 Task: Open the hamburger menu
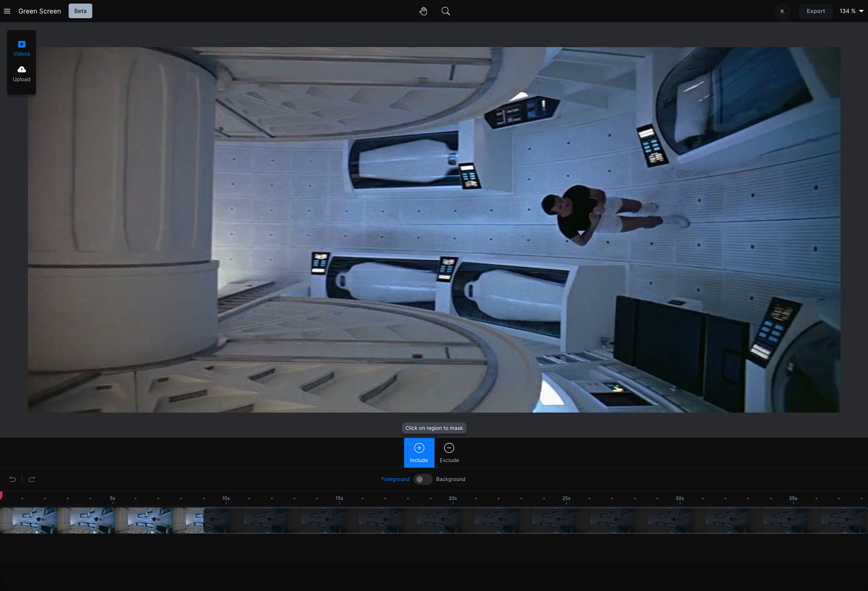click(7, 11)
